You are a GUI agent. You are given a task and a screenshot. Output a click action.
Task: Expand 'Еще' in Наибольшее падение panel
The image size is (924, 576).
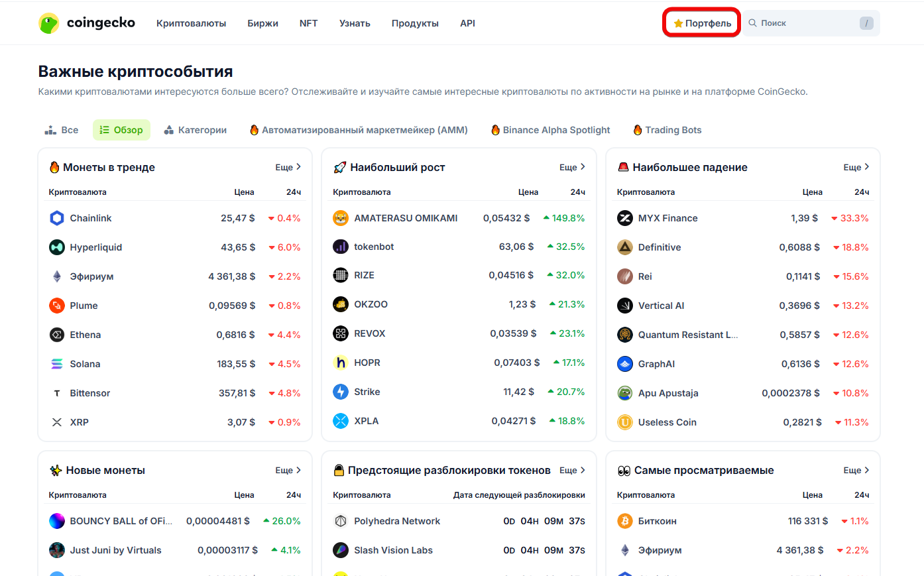[x=856, y=167]
